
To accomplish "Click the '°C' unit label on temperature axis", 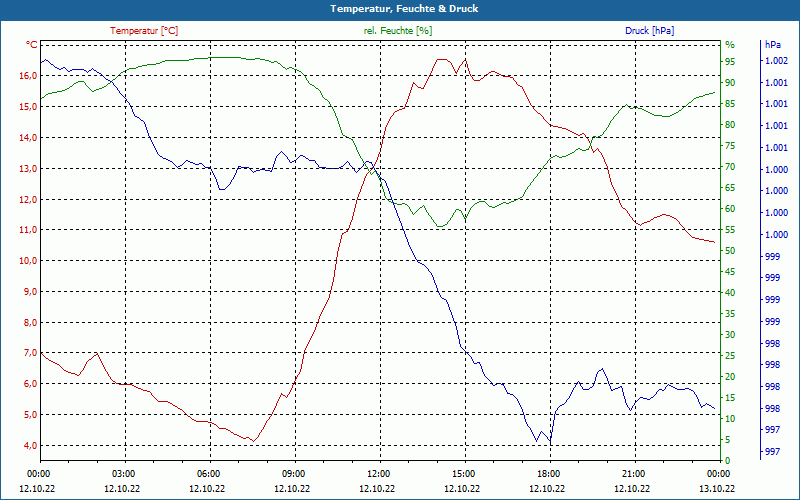I will point(32,45).
